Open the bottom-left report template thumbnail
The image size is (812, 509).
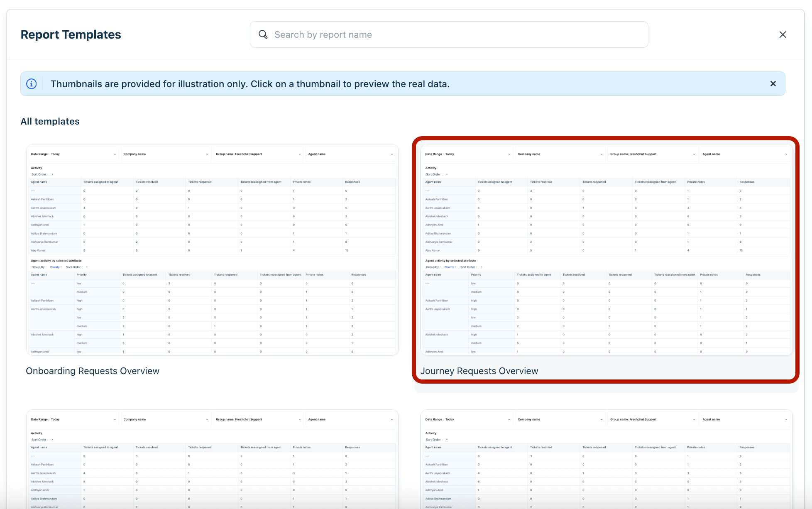[x=212, y=461]
